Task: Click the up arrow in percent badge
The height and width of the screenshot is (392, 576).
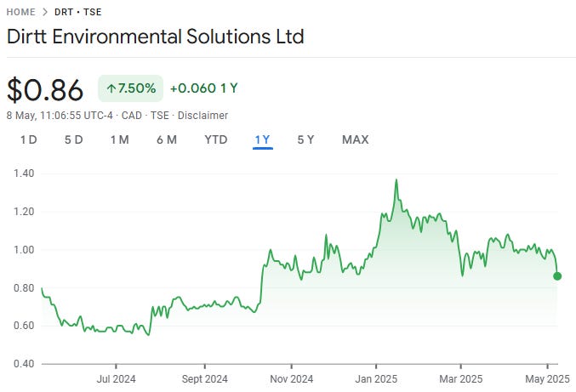Action: 111,88
